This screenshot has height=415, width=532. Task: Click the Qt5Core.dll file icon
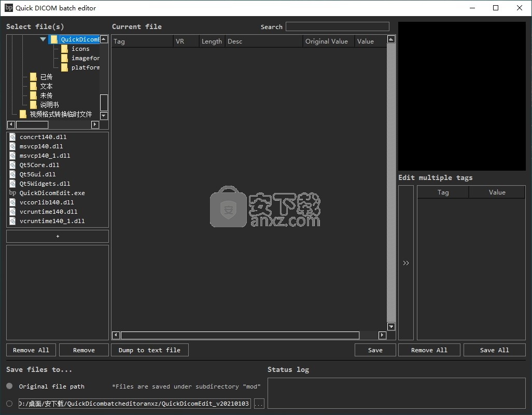pyautogui.click(x=12, y=165)
